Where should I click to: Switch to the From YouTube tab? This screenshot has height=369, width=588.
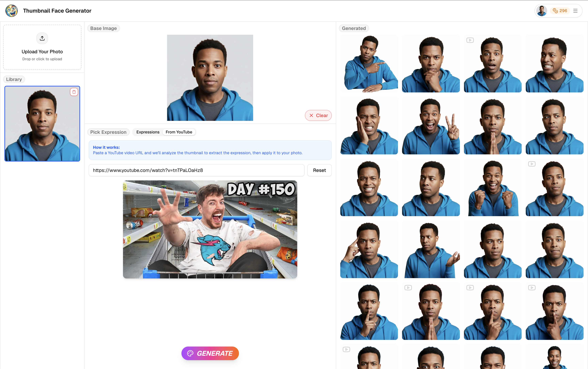179,132
